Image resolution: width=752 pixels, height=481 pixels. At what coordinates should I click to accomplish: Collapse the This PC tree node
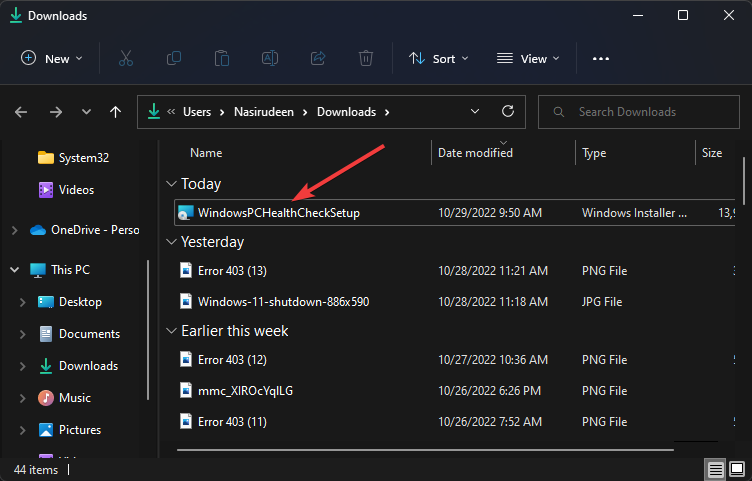click(15, 270)
